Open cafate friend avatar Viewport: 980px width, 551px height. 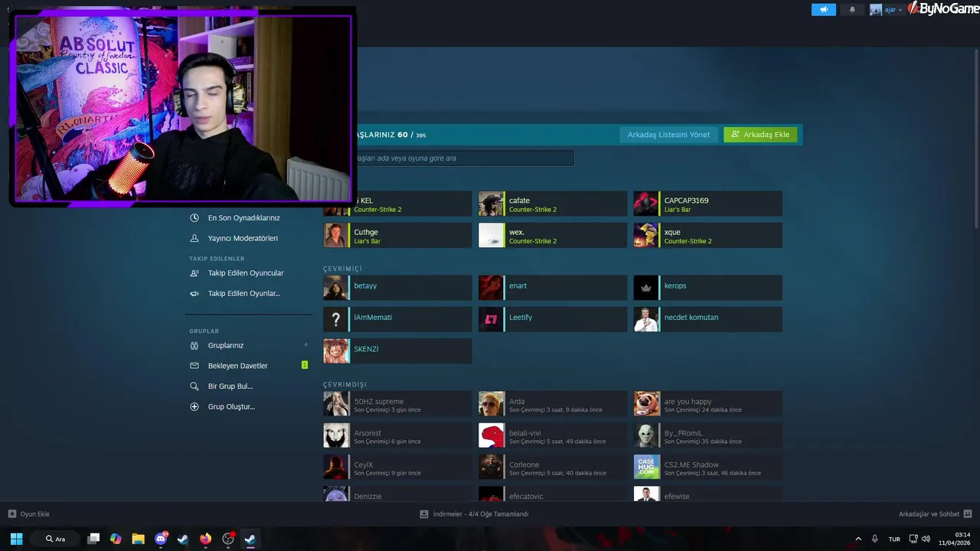(x=492, y=204)
